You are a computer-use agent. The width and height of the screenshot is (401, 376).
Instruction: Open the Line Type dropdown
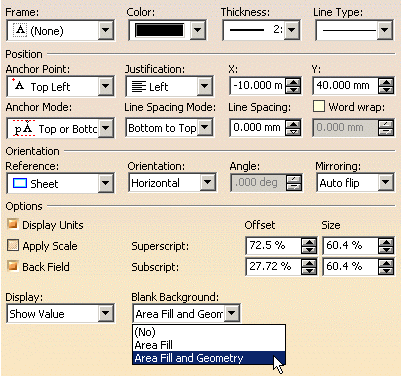[x=384, y=30]
